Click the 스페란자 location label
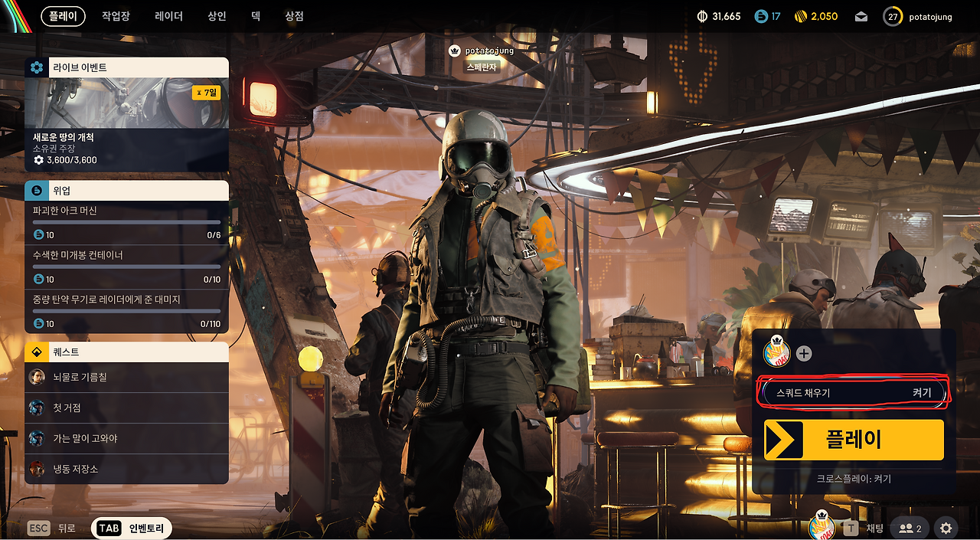Screen dimensions: 980x540 (x=482, y=67)
